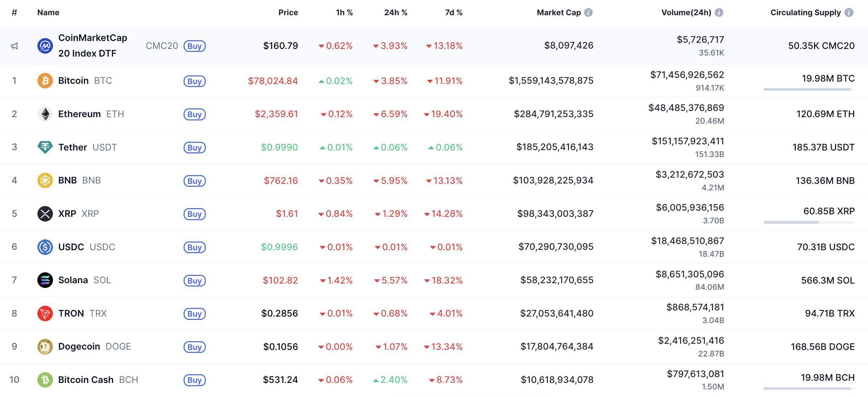Image resolution: width=868 pixels, height=396 pixels.
Task: Select the Dogecoin logo icon
Action: [45, 346]
